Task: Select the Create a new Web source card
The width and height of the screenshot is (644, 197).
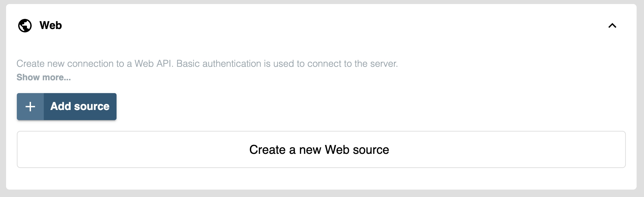Action: coord(321,149)
